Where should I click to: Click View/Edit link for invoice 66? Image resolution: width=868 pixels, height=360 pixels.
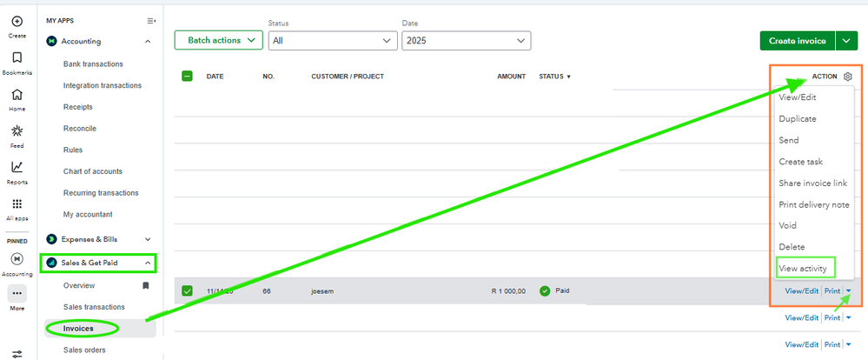pos(802,290)
